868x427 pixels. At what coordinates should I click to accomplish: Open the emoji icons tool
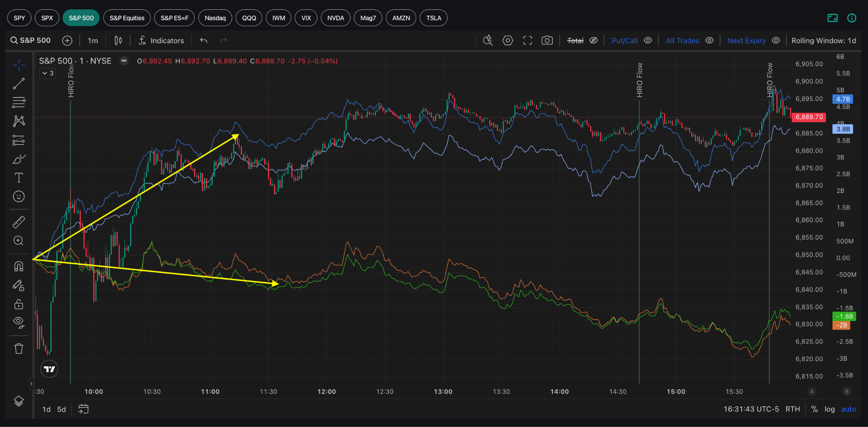(x=19, y=196)
